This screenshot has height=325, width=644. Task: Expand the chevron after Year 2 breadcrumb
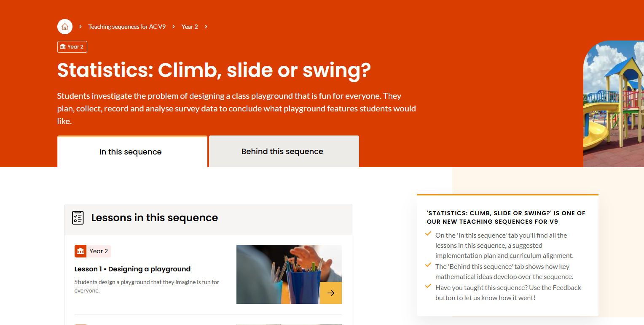[x=206, y=26]
